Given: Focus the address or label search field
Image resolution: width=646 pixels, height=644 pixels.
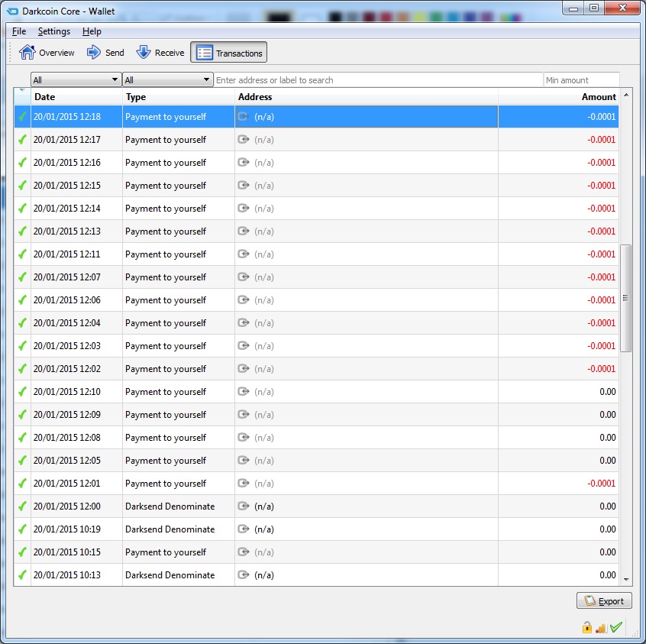Looking at the screenshot, I should 378,79.
